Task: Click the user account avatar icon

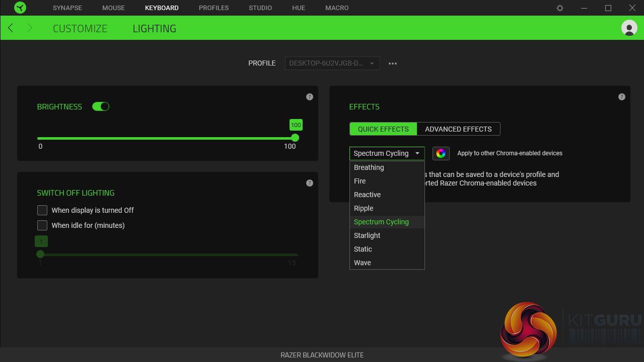Action: [x=629, y=28]
